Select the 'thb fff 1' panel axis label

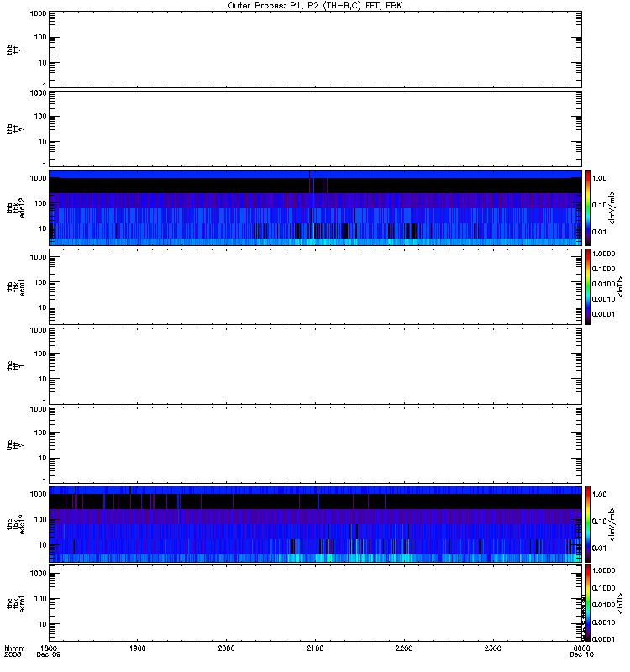[x=15, y=50]
